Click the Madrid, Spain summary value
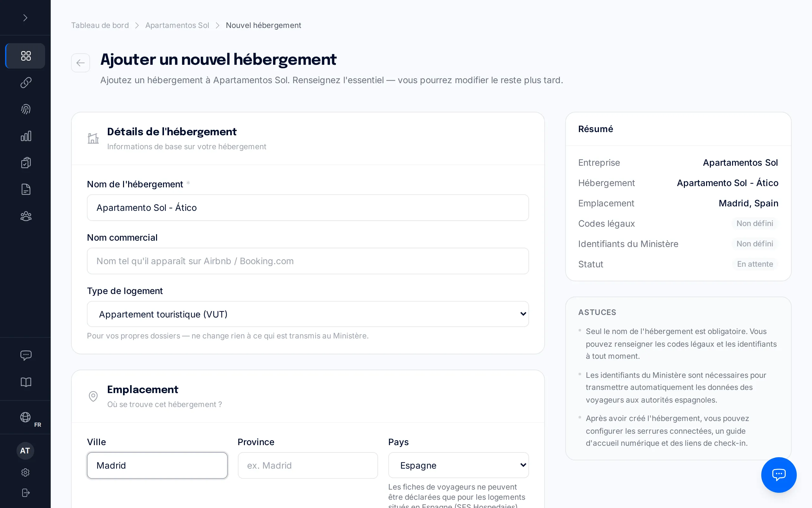This screenshot has height=508, width=812. [x=748, y=203]
